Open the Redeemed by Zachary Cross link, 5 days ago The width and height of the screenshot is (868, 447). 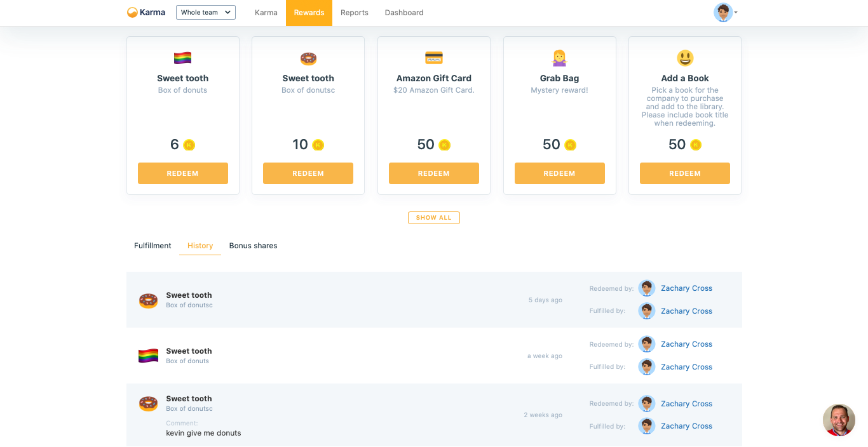pyautogui.click(x=686, y=288)
